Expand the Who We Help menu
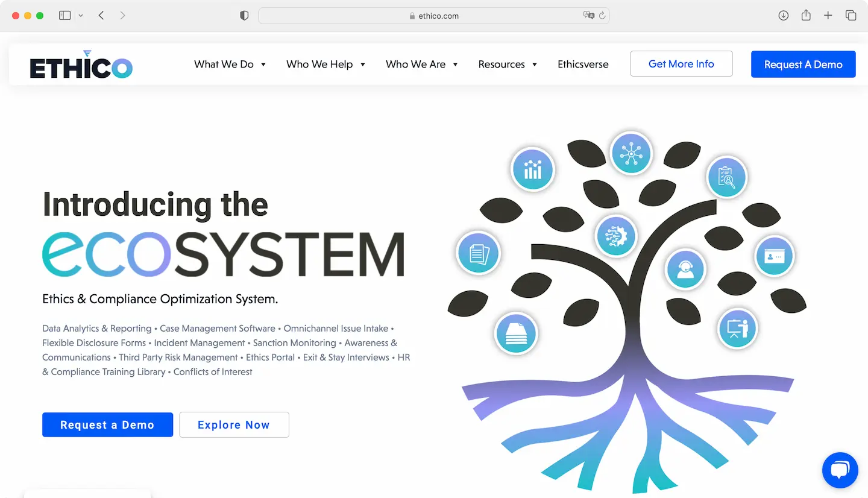868x498 pixels. 326,65
